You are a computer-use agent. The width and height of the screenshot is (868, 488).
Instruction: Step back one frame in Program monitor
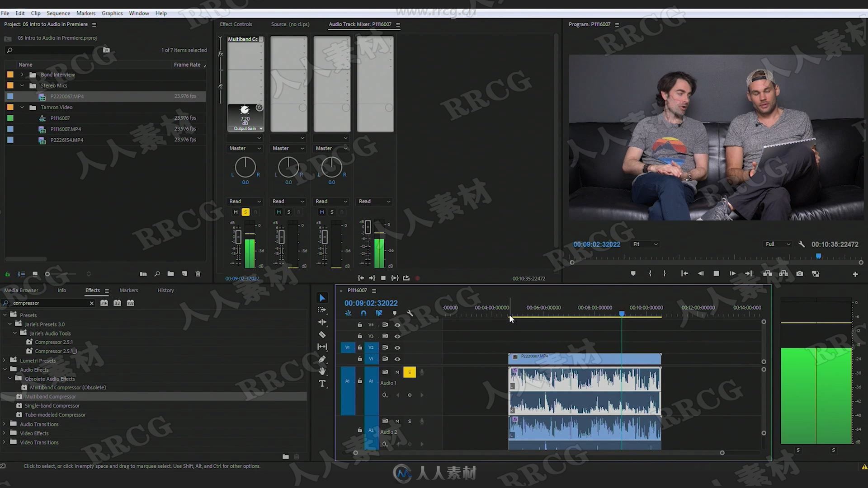click(700, 274)
